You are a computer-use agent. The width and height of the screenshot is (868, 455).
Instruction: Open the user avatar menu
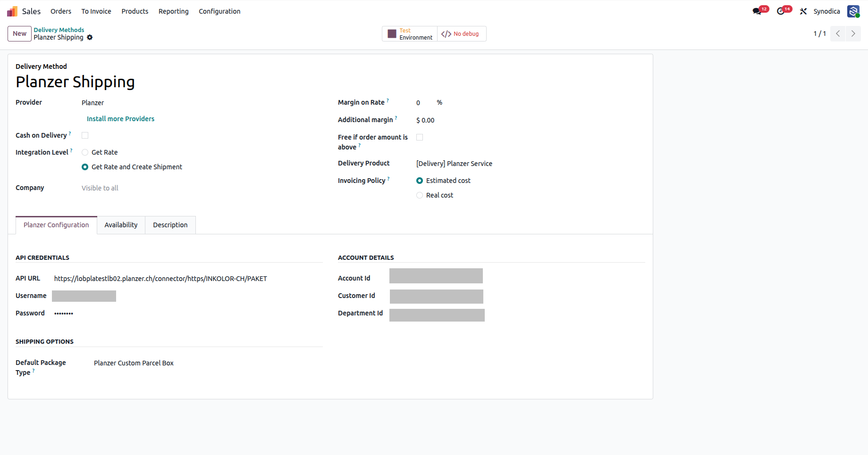[x=853, y=11]
